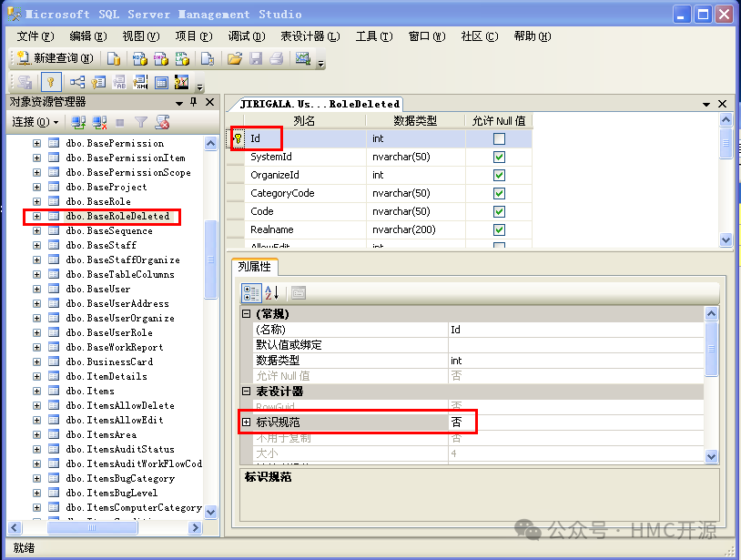Select the 列属性 tab
Viewport: 741px width, 560px height.
(x=255, y=267)
